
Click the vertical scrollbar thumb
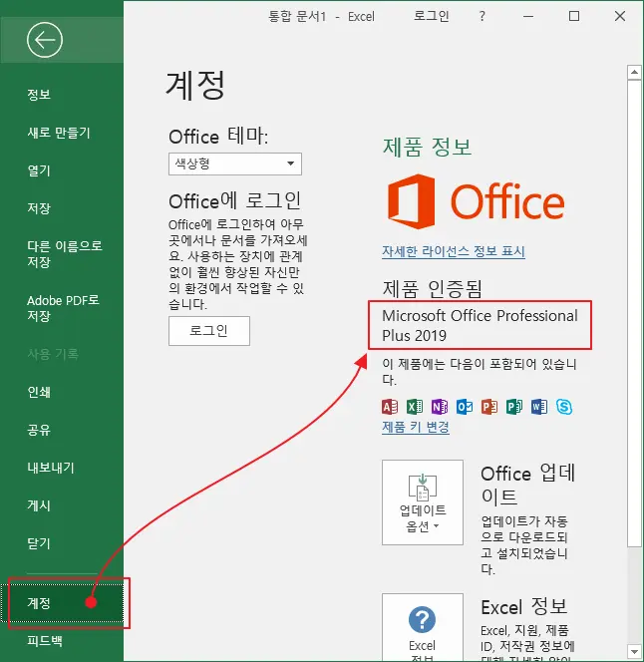click(634, 313)
